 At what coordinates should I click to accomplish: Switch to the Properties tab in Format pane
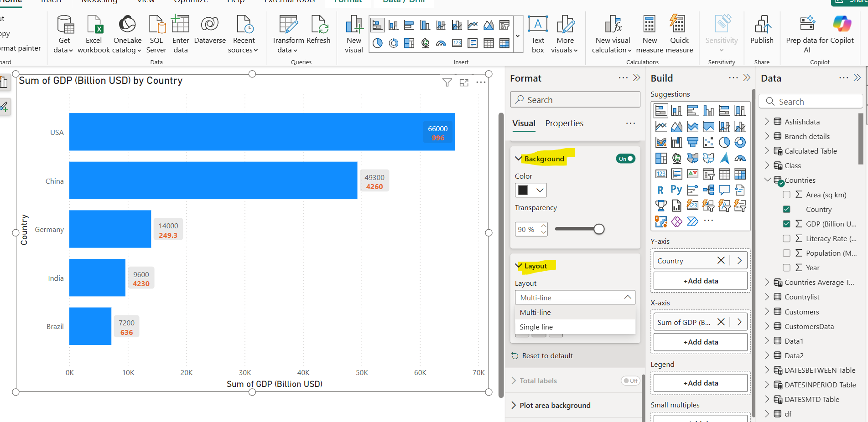click(564, 123)
